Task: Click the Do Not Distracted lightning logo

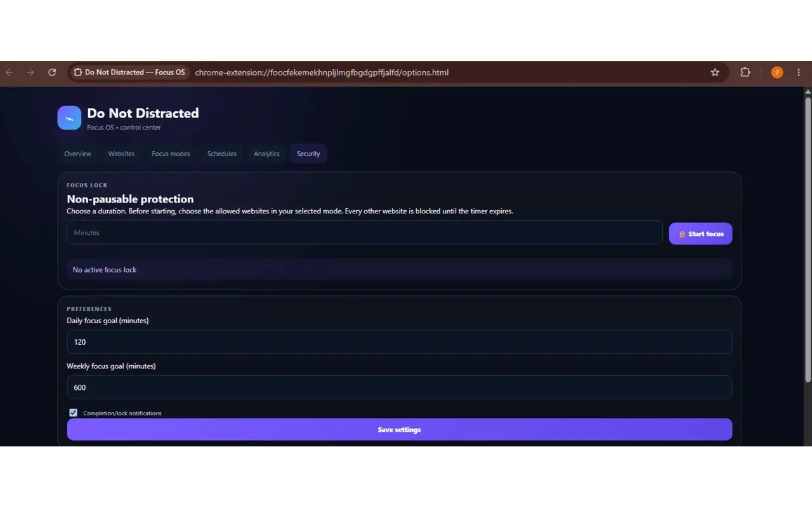Action: tap(69, 117)
